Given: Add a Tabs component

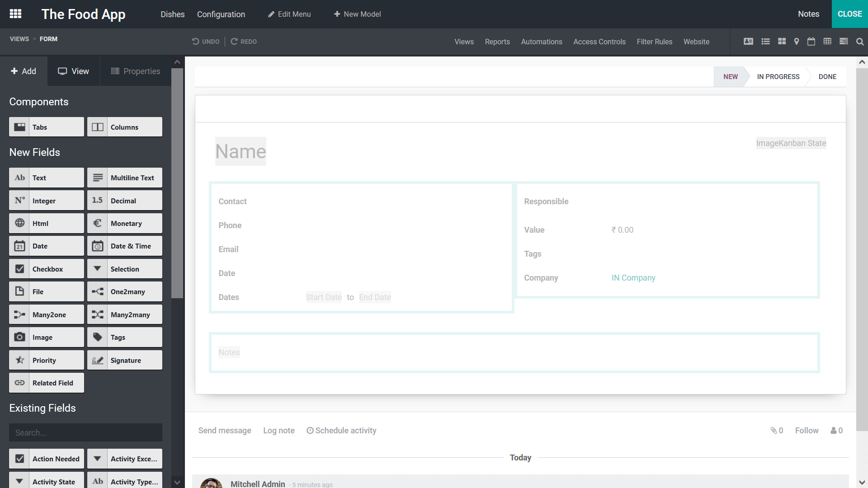Looking at the screenshot, I should 47,127.
